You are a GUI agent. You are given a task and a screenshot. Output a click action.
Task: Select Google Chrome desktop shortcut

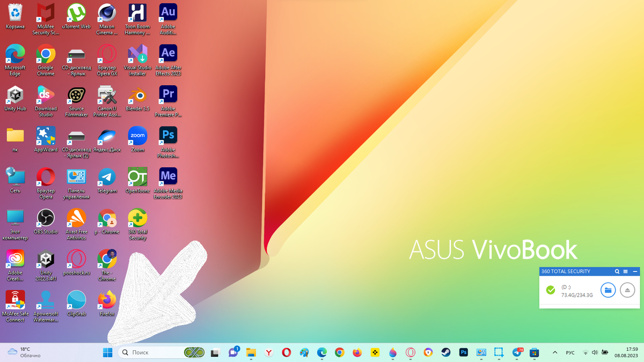click(x=46, y=60)
